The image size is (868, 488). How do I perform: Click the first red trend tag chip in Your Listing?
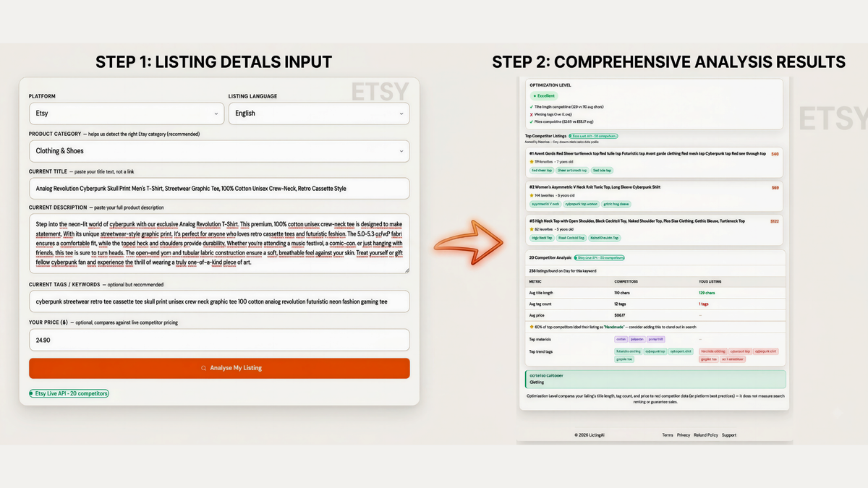(713, 351)
